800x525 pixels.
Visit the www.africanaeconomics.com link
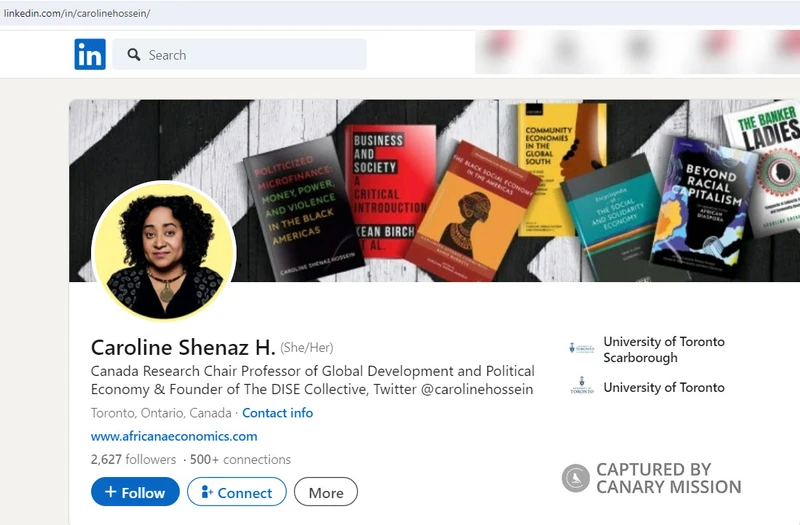click(x=174, y=436)
